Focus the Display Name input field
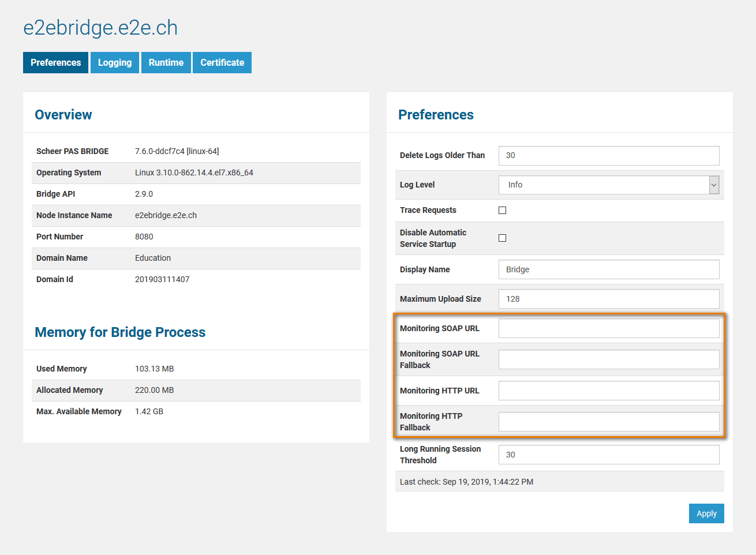 [x=609, y=269]
